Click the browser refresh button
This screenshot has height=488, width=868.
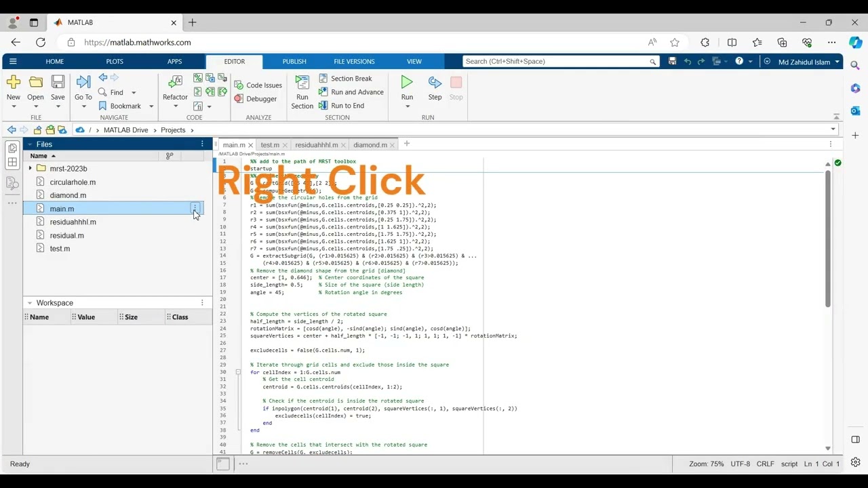41,42
